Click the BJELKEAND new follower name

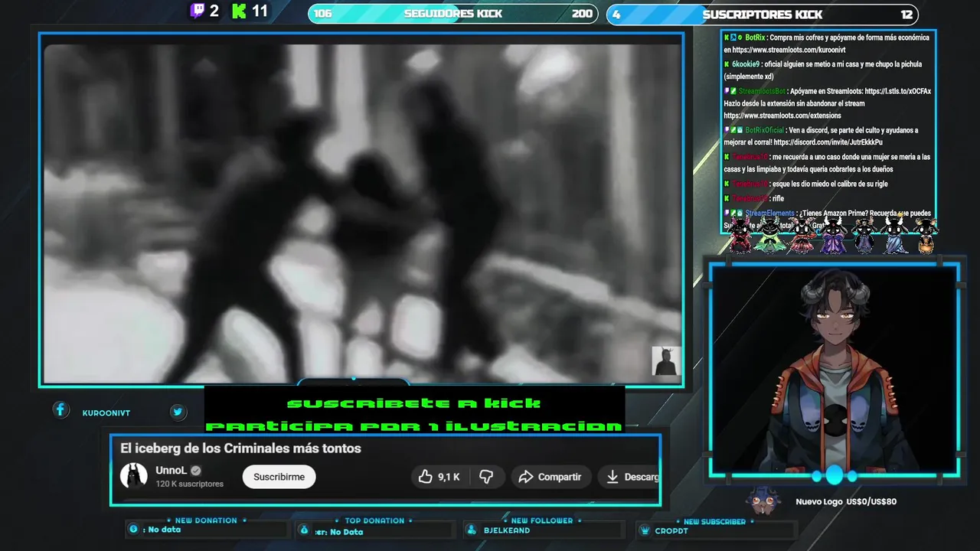point(507,530)
